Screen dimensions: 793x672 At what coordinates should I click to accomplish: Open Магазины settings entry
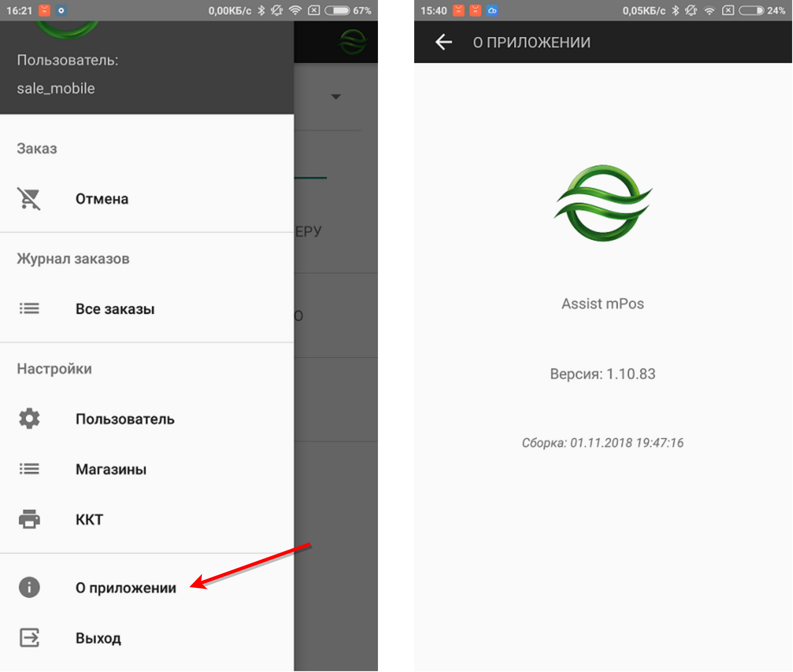pyautogui.click(x=111, y=469)
